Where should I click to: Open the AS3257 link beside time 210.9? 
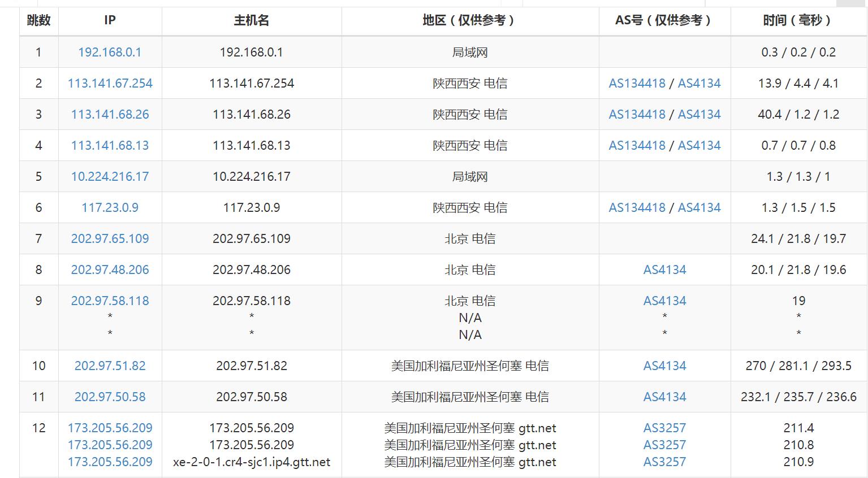tap(664, 462)
